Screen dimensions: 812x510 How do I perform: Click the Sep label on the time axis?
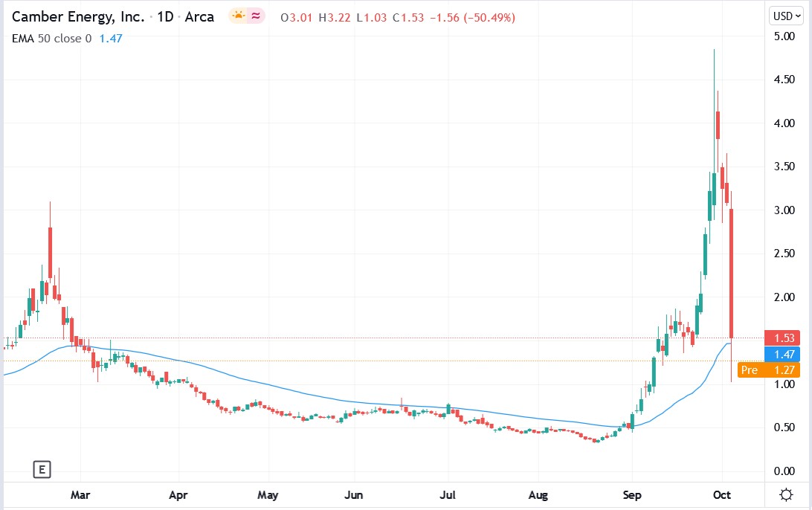click(x=631, y=495)
